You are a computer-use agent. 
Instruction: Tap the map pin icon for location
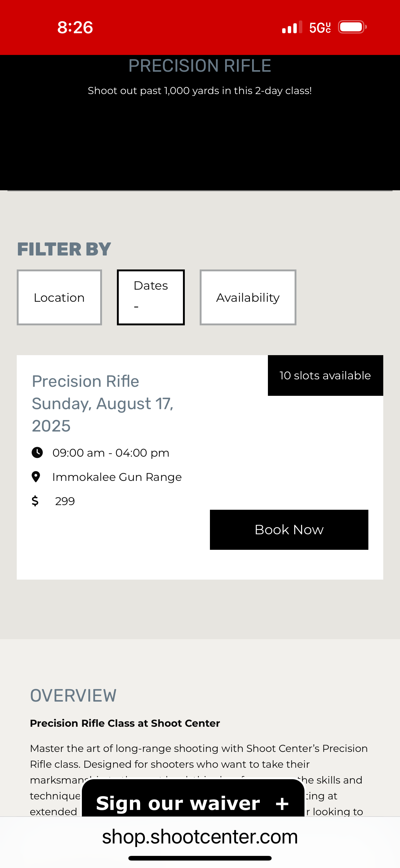tap(36, 477)
